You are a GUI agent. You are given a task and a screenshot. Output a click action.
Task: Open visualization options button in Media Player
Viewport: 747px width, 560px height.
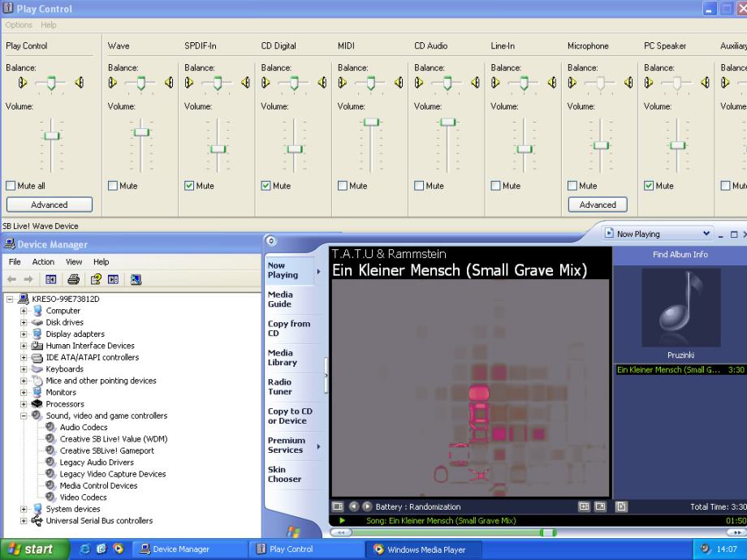coord(338,506)
